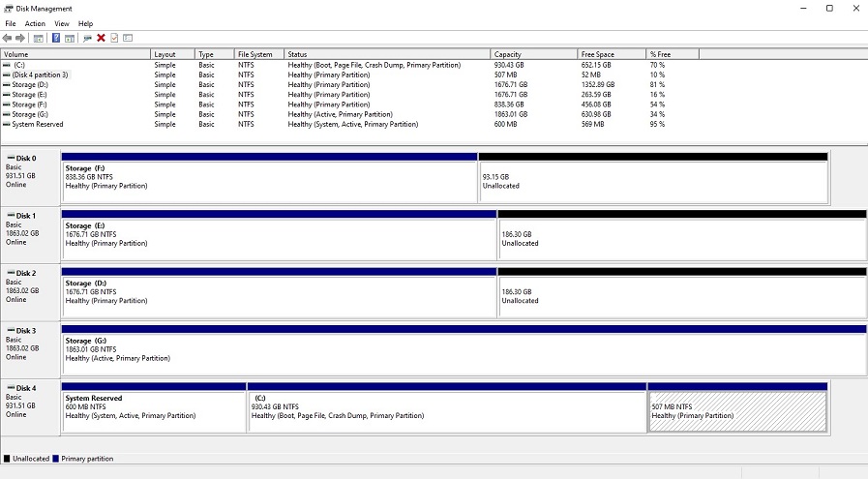
Task: Click the Back arrow toolbar icon
Action: point(8,38)
